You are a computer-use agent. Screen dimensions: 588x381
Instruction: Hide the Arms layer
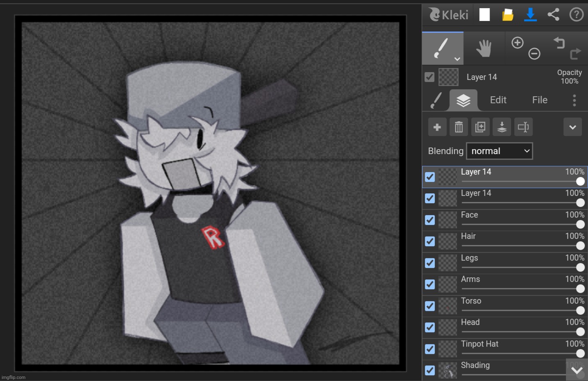[430, 284]
